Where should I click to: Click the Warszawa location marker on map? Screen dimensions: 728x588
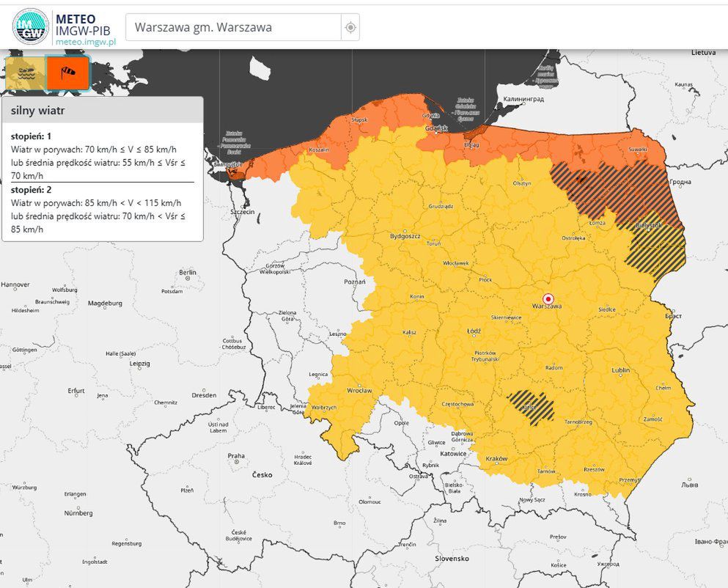(548, 298)
